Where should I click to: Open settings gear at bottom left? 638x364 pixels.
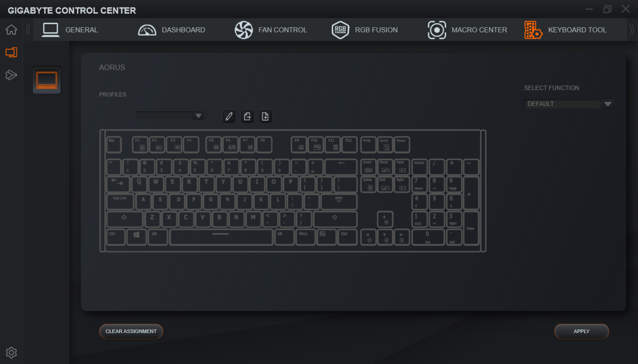pyautogui.click(x=11, y=353)
